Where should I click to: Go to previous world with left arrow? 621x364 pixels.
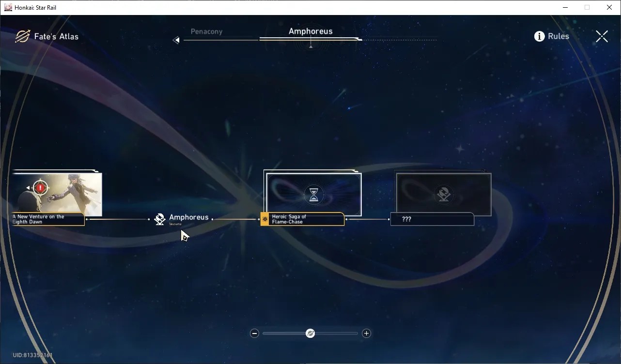pos(176,40)
